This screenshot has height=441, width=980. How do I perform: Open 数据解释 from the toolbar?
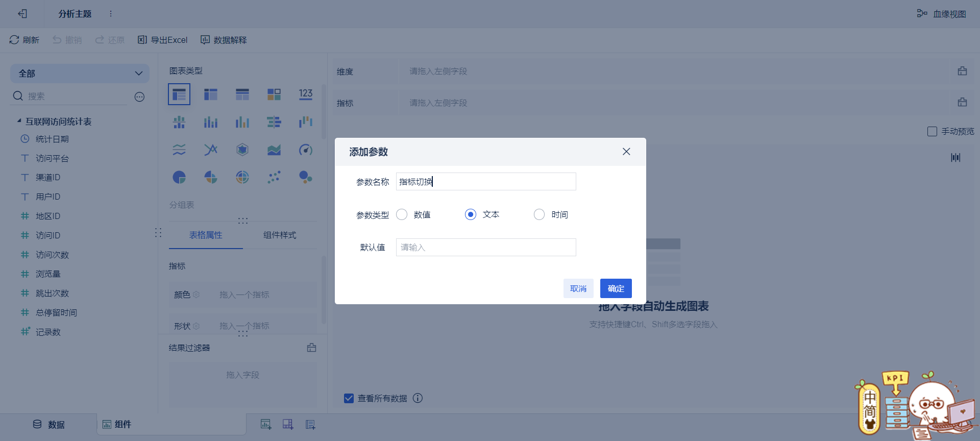(x=224, y=40)
